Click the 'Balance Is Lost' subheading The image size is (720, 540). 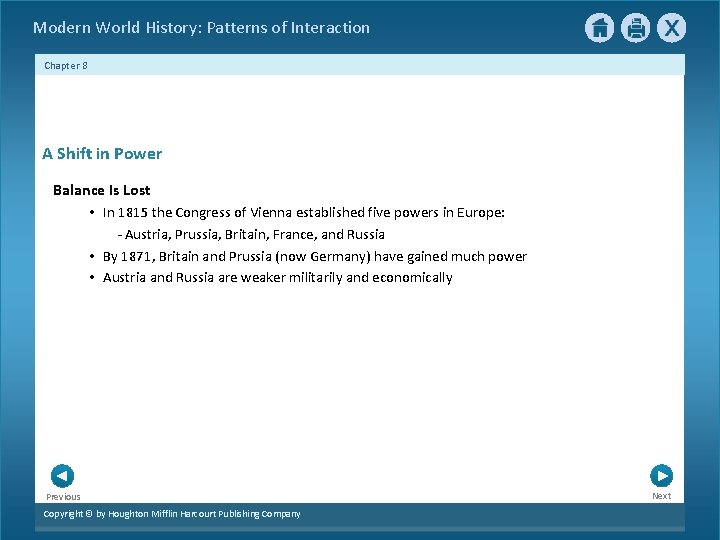pos(101,190)
